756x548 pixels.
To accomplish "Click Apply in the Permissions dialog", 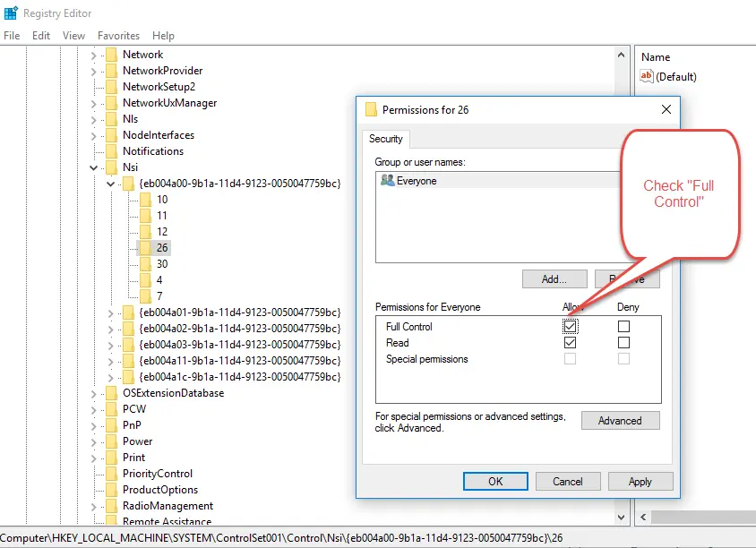I will tap(640, 482).
